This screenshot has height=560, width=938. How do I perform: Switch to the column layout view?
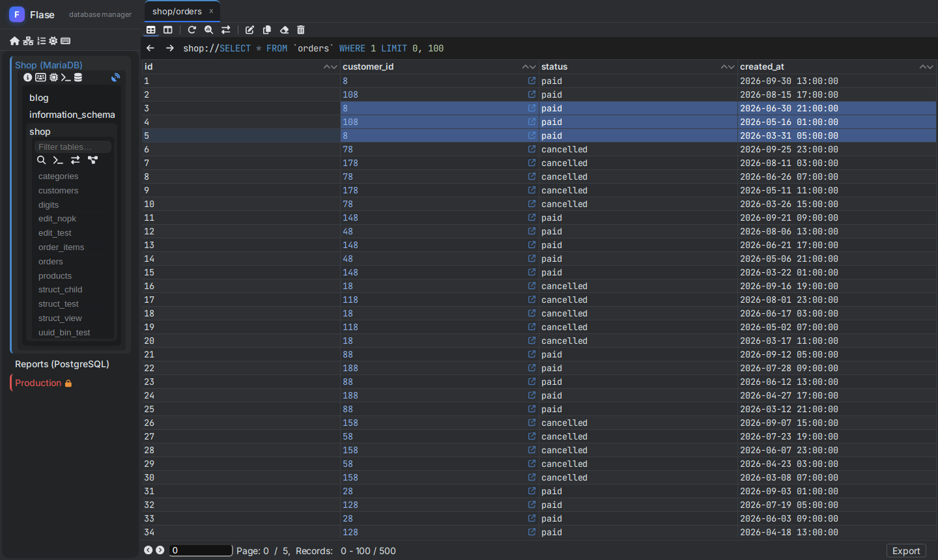tap(168, 30)
